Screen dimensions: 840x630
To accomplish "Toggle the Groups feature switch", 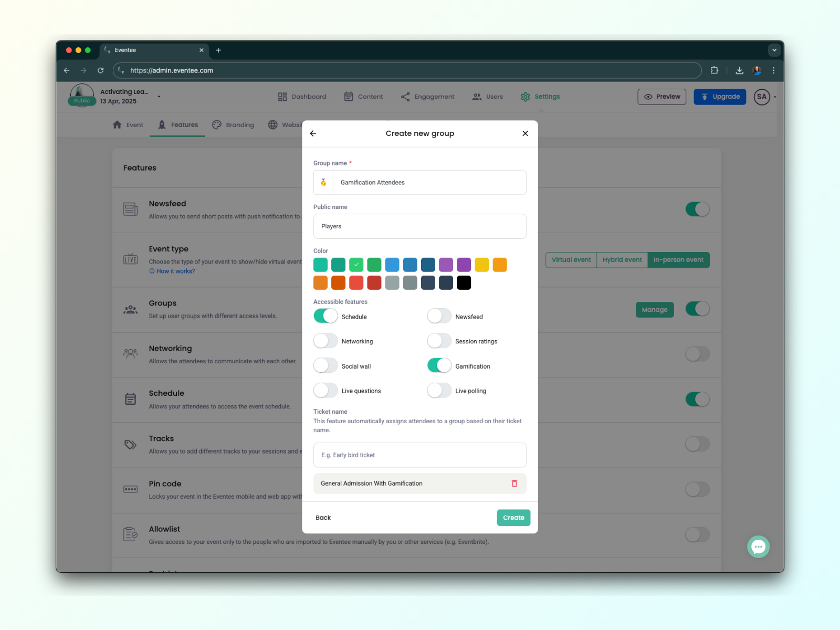I will pos(697,309).
